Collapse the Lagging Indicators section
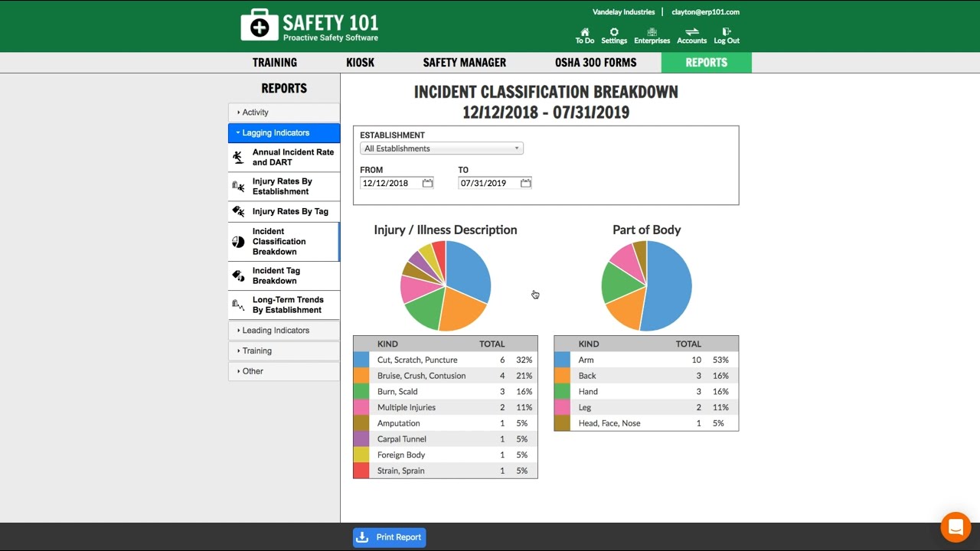This screenshot has height=551, width=980. (x=284, y=133)
